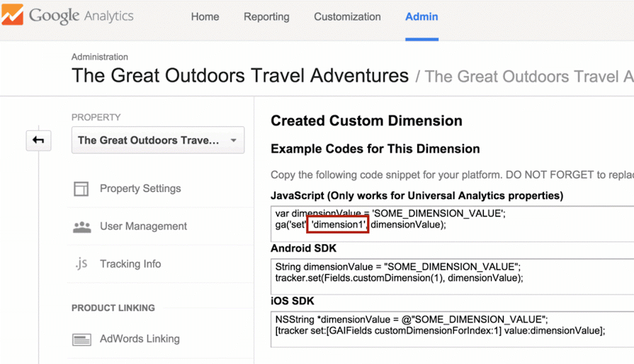Image resolution: width=634 pixels, height=364 pixels.
Task: Click inside the Android SDK code box
Action: (452, 276)
